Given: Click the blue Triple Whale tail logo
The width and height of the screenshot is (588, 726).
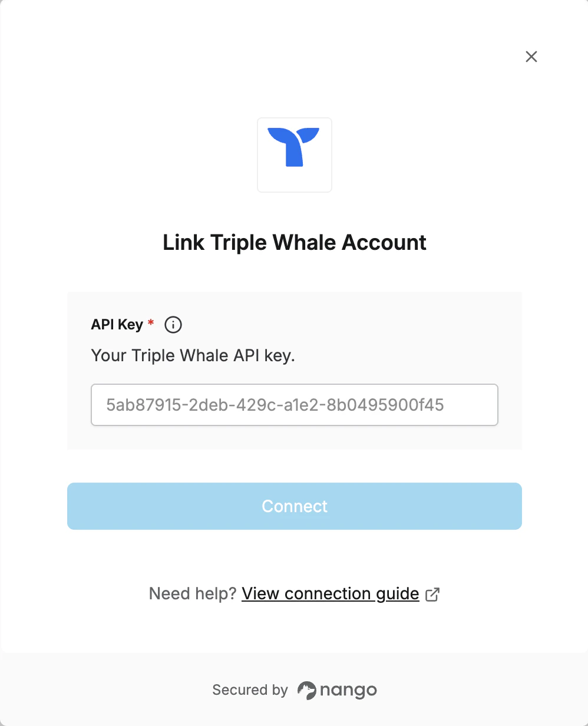Looking at the screenshot, I should pos(294,147).
